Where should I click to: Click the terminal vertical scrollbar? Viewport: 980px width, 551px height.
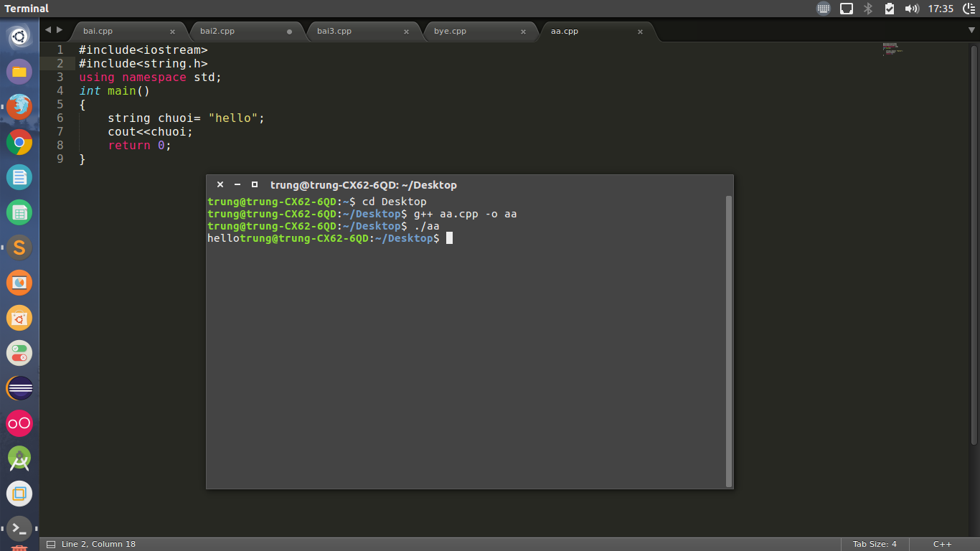pos(729,341)
